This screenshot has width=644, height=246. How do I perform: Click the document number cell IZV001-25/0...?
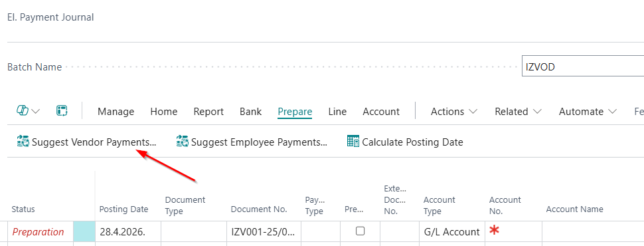coord(264,232)
